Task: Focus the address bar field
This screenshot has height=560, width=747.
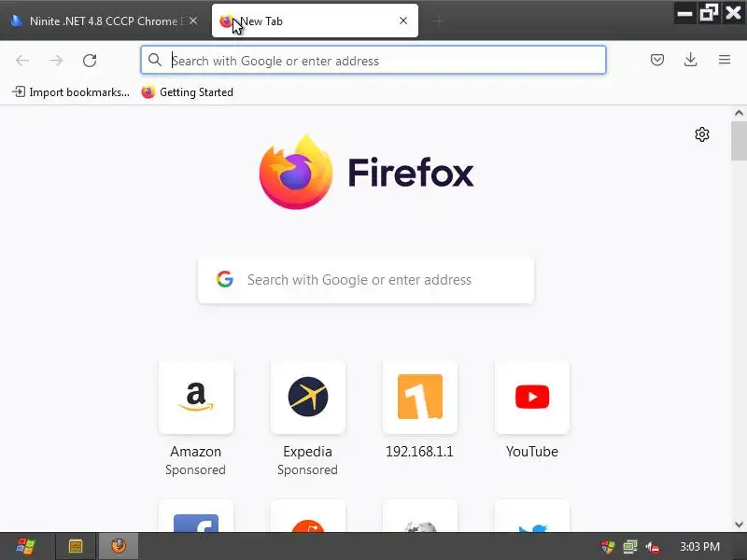Action: click(x=373, y=60)
